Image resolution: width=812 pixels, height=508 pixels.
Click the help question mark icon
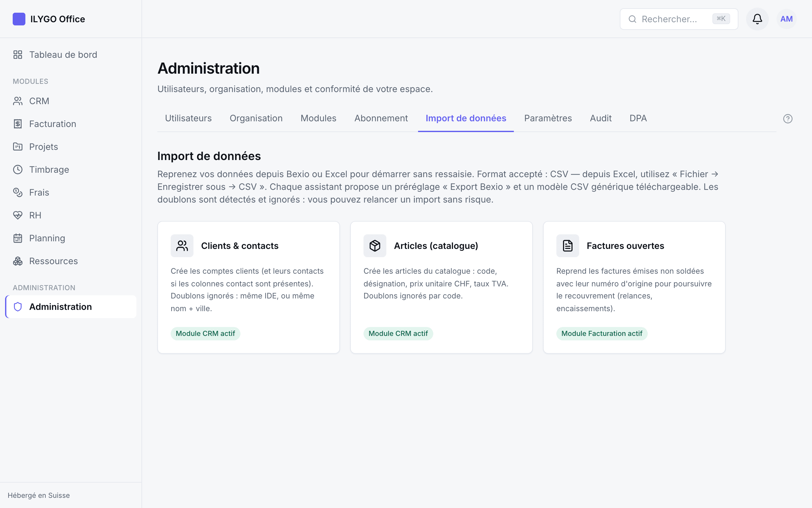tap(788, 119)
